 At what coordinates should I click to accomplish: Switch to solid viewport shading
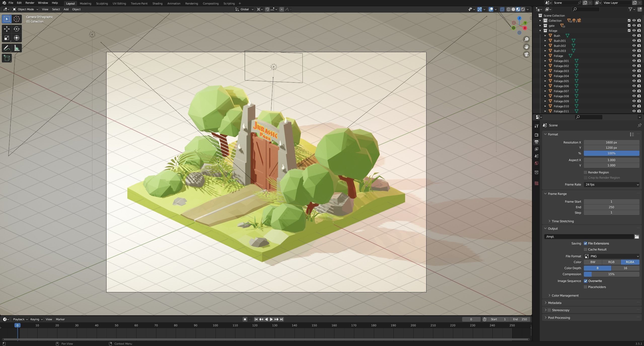pos(513,9)
